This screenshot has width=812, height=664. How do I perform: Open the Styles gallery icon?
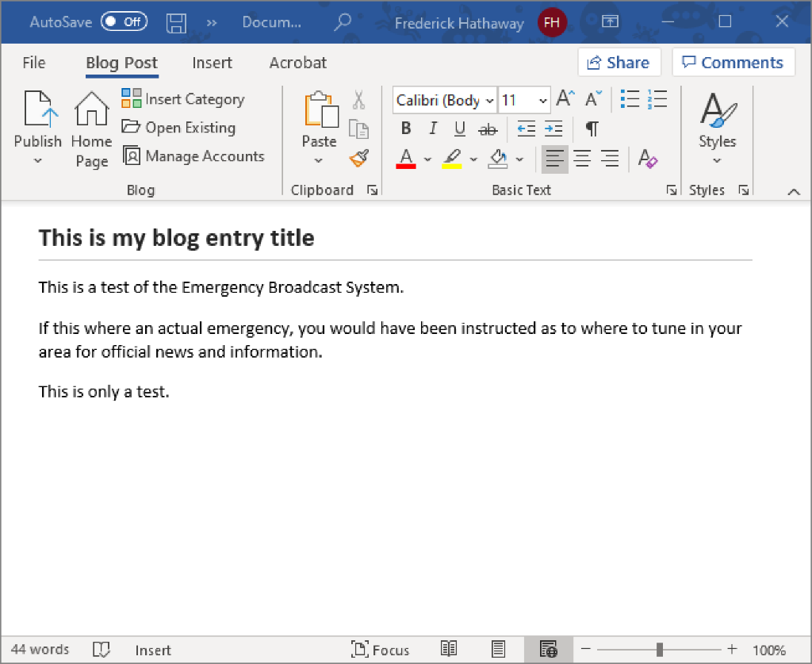click(x=718, y=109)
